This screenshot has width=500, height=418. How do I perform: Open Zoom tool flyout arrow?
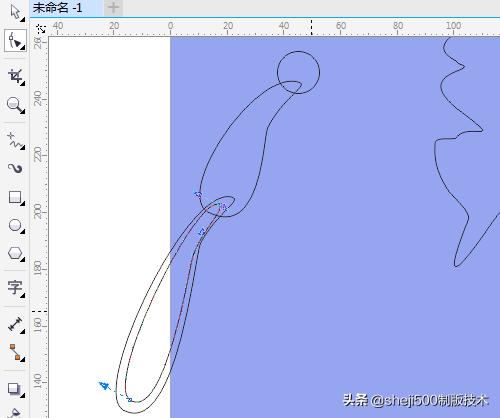click(22, 111)
